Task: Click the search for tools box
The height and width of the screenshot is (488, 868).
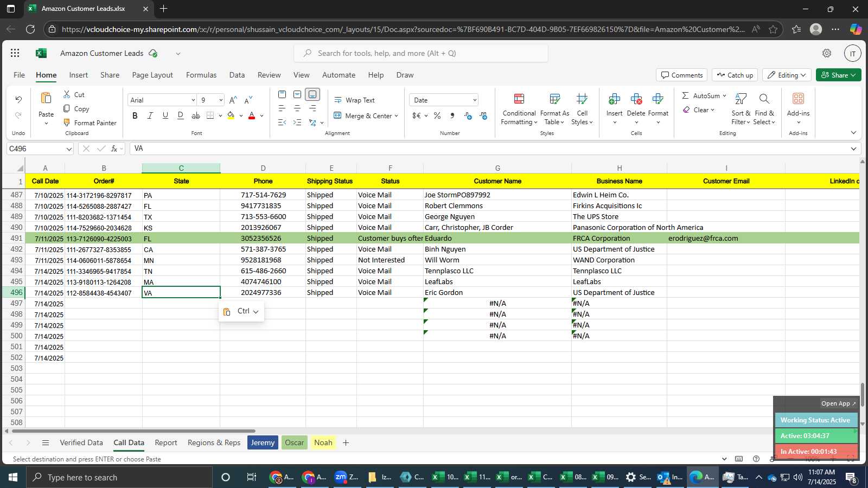Action: (421, 53)
